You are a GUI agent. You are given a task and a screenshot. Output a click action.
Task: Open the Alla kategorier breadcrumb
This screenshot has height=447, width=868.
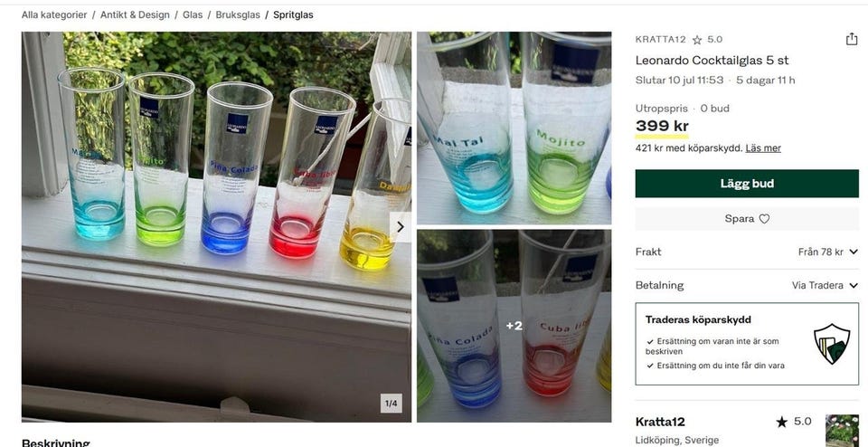coord(54,15)
